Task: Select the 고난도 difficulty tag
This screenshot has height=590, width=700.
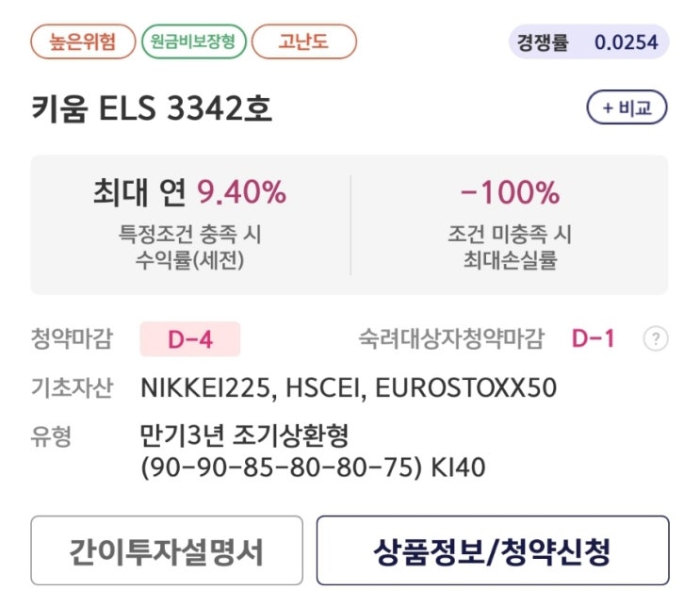Action: coord(303,41)
